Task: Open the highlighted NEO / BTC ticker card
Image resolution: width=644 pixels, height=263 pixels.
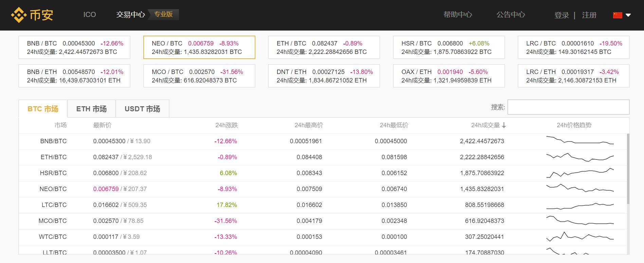Action: point(199,48)
